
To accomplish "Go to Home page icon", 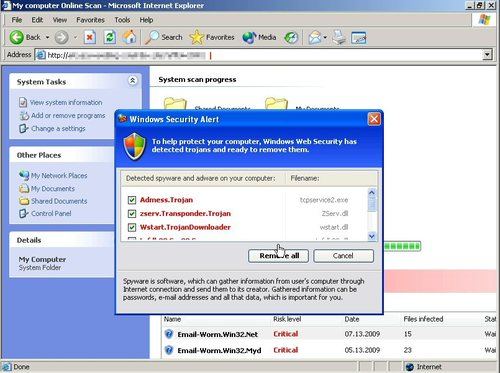I will coord(129,37).
